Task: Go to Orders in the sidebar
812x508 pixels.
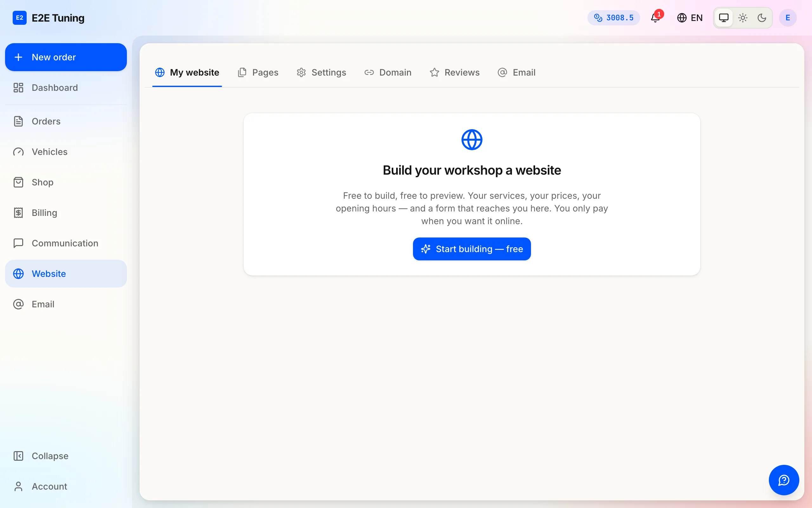Action: [66, 121]
